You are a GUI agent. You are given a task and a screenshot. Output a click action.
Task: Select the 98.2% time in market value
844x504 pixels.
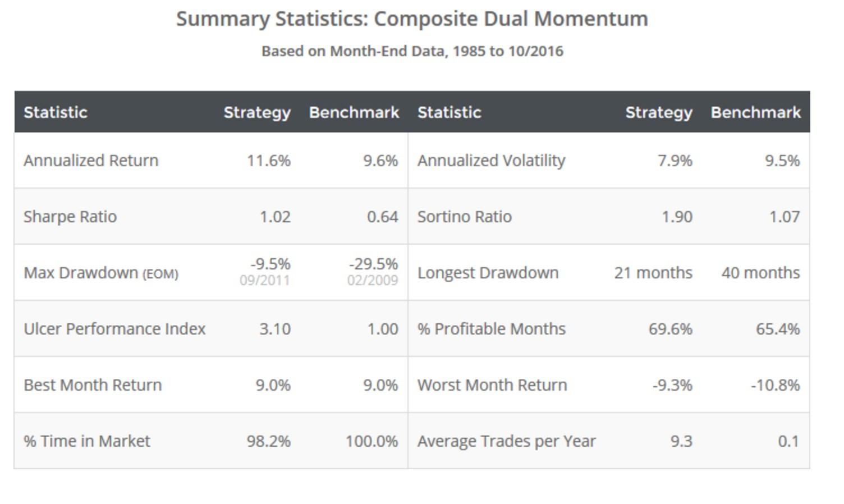[269, 441]
